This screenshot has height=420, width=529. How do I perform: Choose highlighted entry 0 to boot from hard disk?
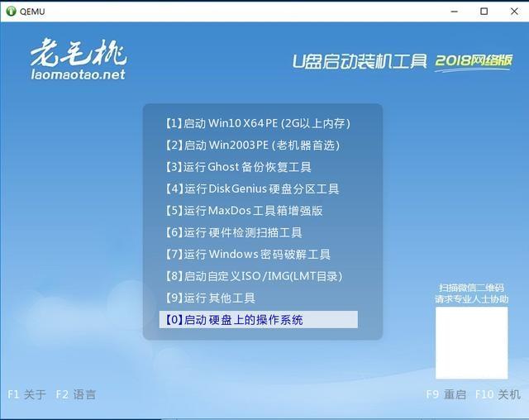pos(259,319)
